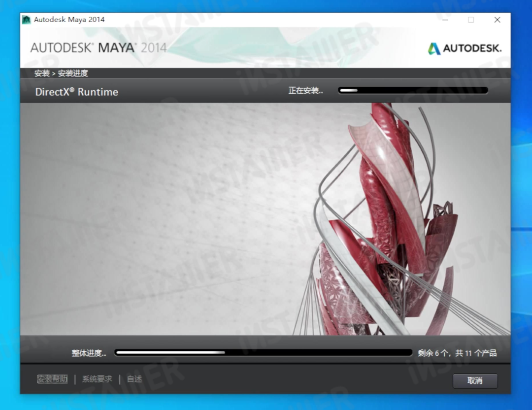This screenshot has height=410, width=532.
Task: Open the 自述 readme link
Action: [134, 379]
